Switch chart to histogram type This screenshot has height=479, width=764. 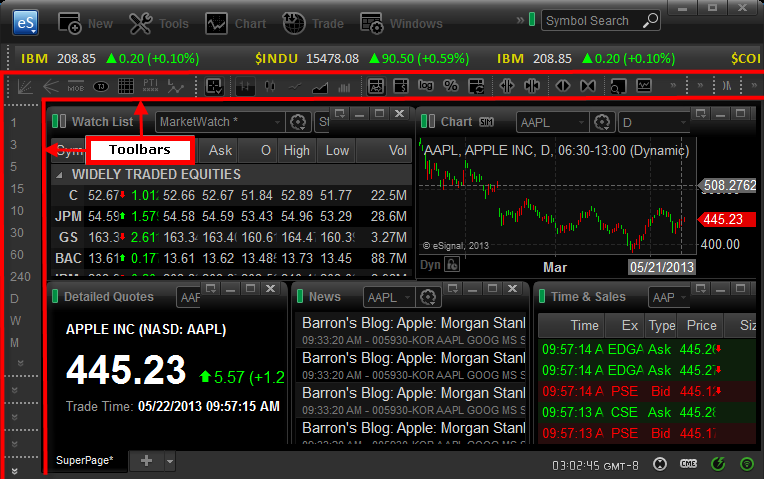coord(344,87)
